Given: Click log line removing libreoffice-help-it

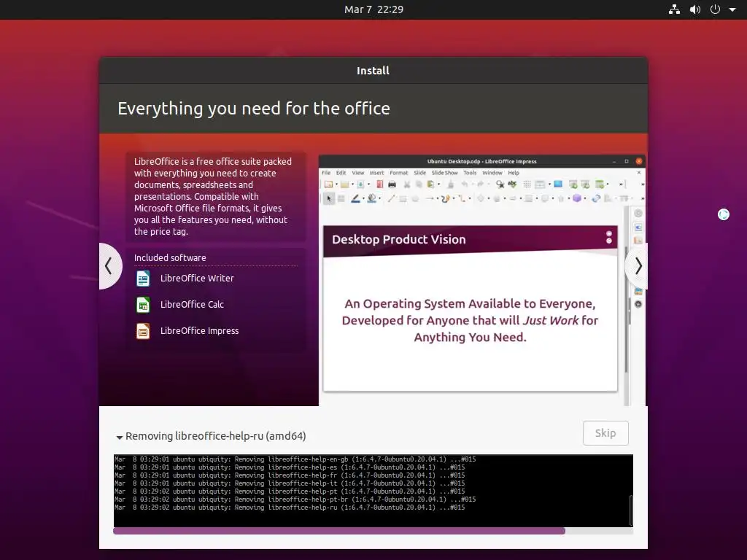Looking at the screenshot, I should pyautogui.click(x=289, y=483).
